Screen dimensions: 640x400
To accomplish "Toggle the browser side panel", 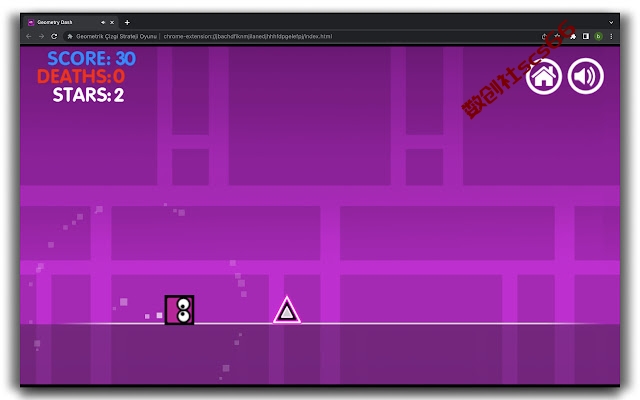I will click(586, 36).
